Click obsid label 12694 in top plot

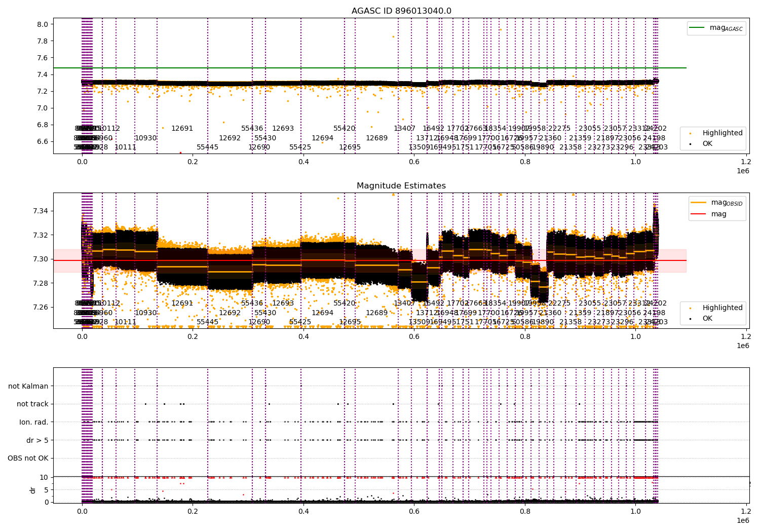pos(323,138)
